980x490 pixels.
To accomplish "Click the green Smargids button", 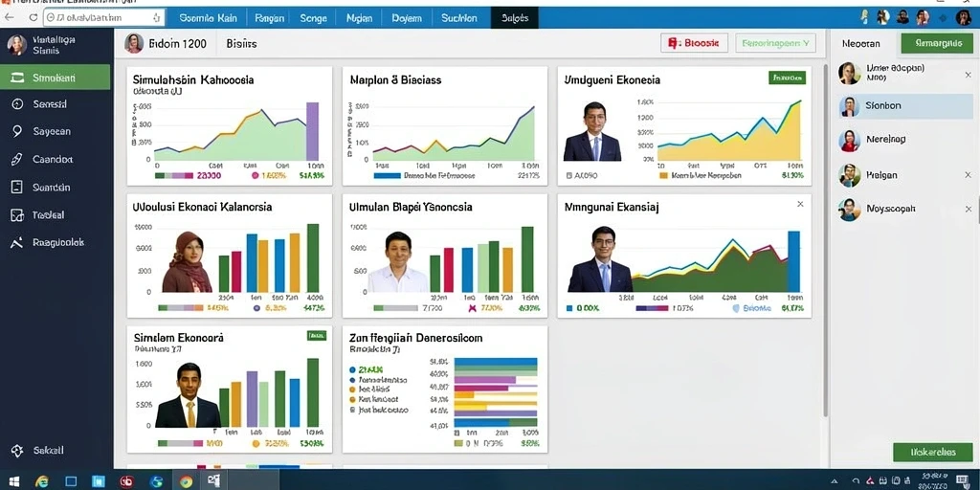I will [x=937, y=43].
